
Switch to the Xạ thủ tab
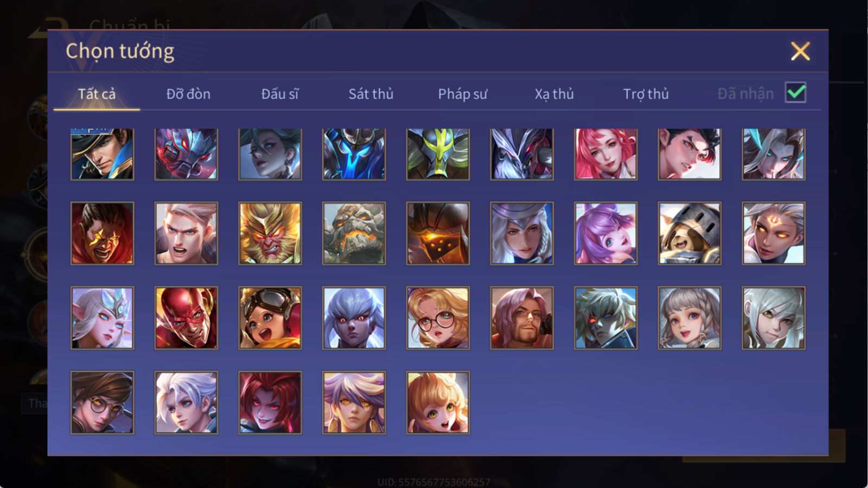coord(554,94)
